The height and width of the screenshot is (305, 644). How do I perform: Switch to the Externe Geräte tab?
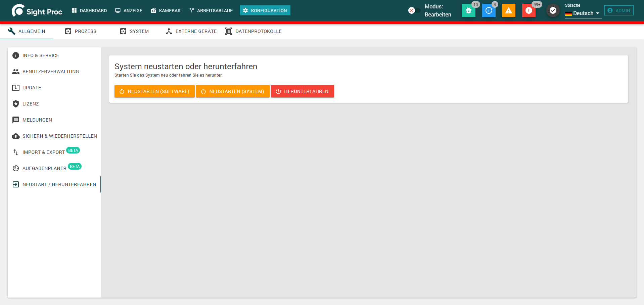click(x=191, y=31)
